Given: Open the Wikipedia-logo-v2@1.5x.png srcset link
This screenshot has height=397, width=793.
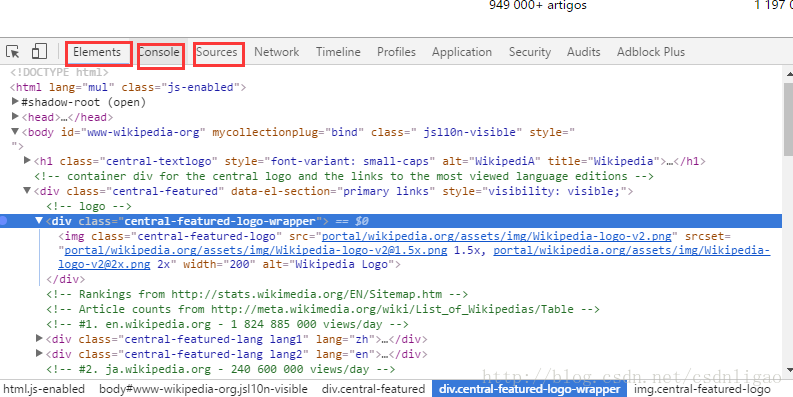Looking at the screenshot, I should pyautogui.click(x=256, y=250).
